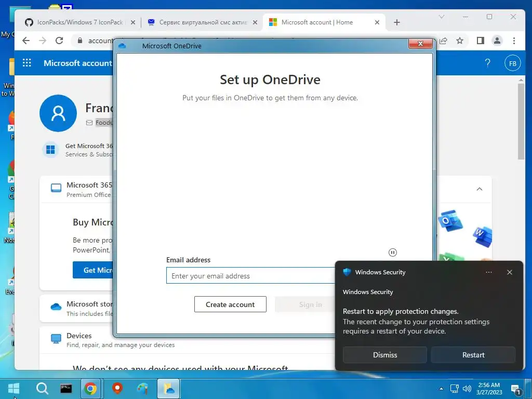This screenshot has height=399, width=532.
Task: Switch to the IconPacks GitHub tab
Action: (79, 22)
